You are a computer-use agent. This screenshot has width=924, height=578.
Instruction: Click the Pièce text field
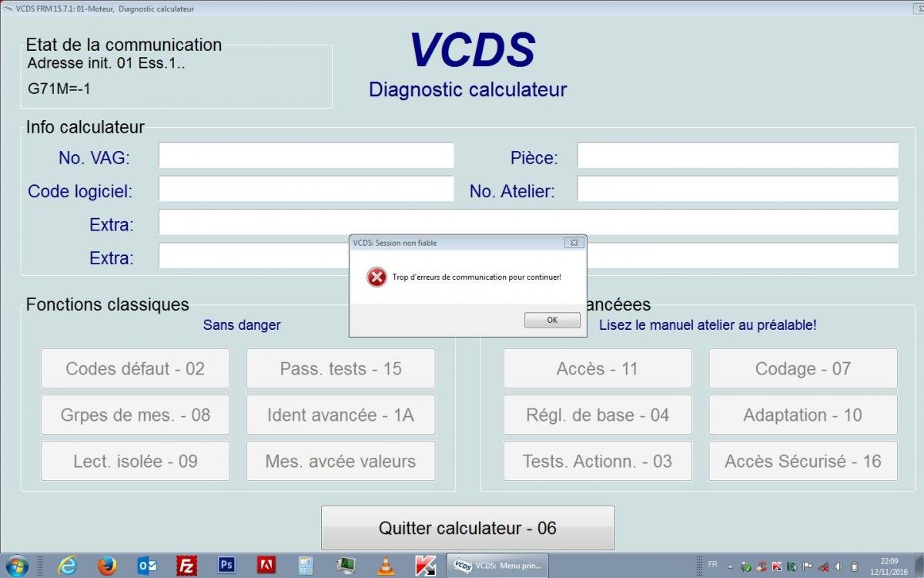click(737, 156)
